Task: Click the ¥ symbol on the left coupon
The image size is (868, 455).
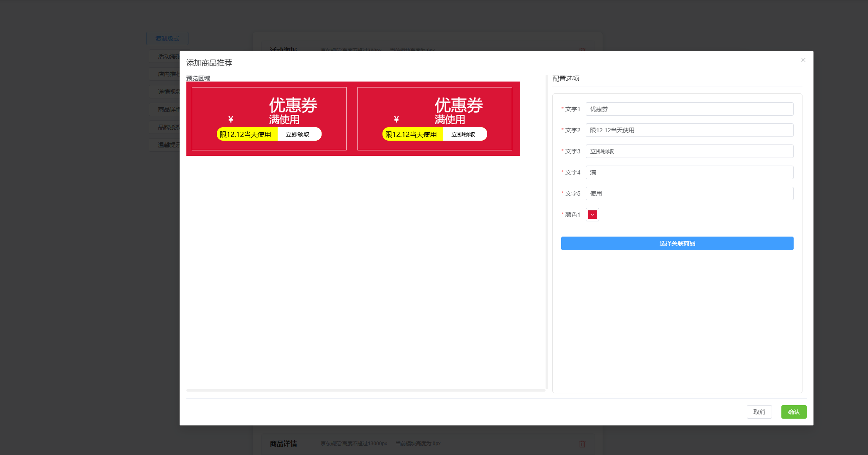Action: click(x=231, y=119)
